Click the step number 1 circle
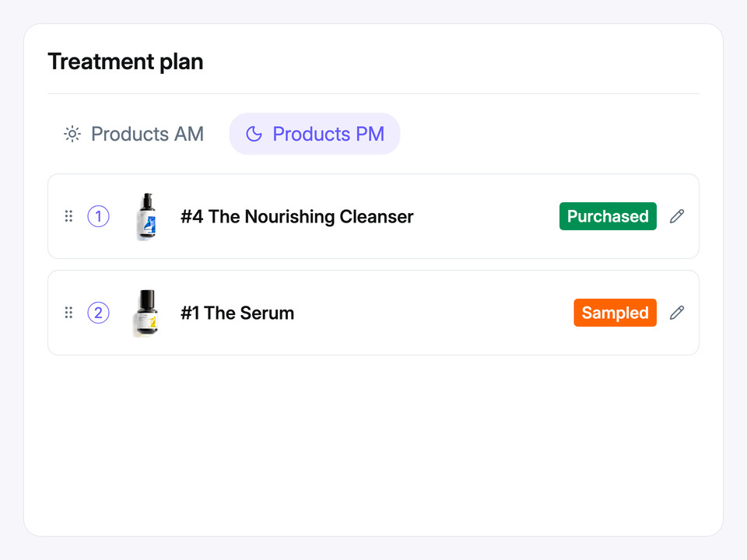The width and height of the screenshot is (747, 560). pyautogui.click(x=99, y=216)
